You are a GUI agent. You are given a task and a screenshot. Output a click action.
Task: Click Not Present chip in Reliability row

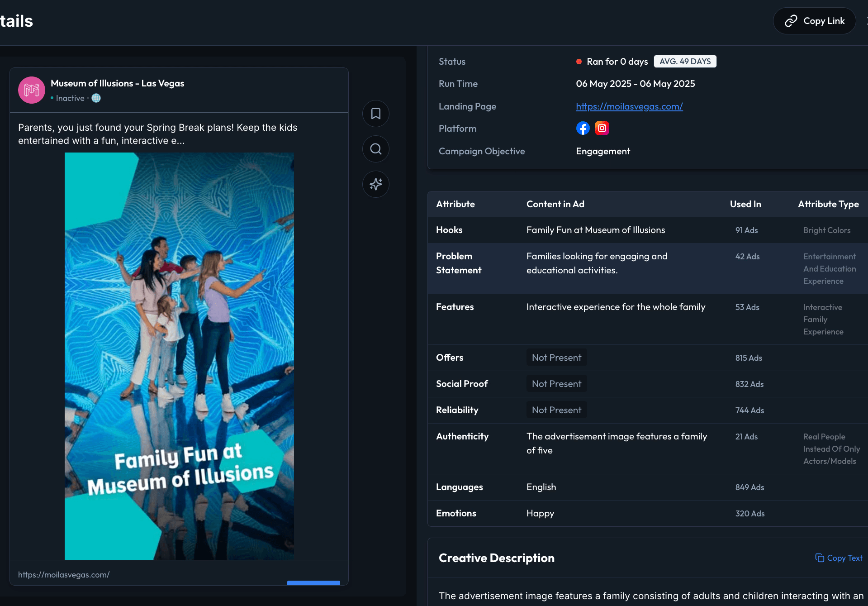tap(556, 410)
